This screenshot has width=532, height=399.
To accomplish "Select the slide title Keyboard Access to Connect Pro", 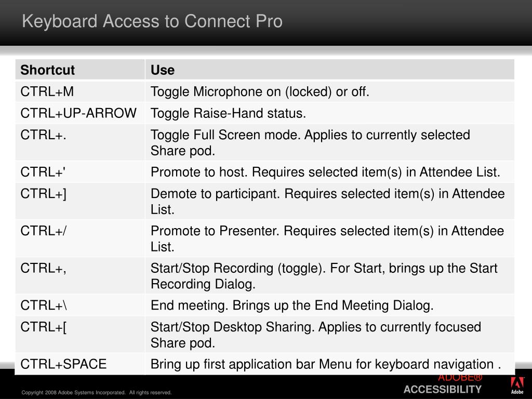I will click(152, 21).
